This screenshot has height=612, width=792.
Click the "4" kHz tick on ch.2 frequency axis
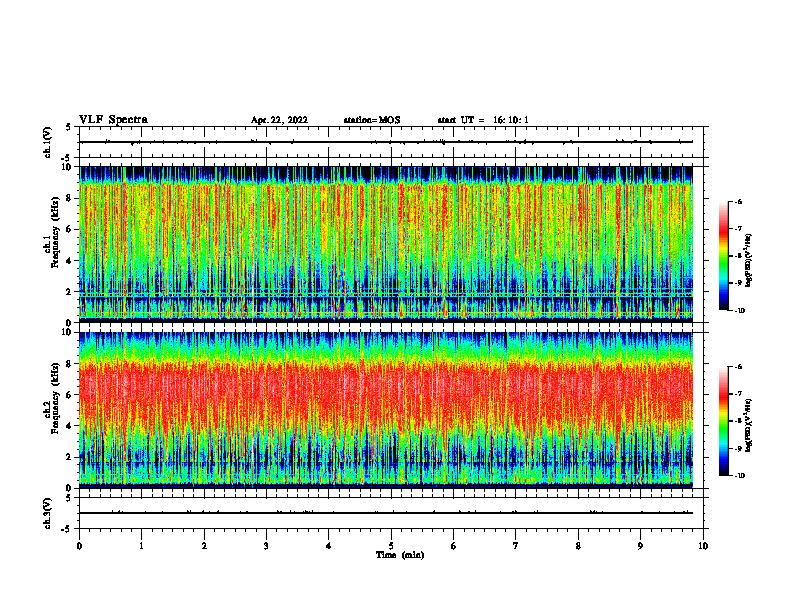[x=69, y=426]
